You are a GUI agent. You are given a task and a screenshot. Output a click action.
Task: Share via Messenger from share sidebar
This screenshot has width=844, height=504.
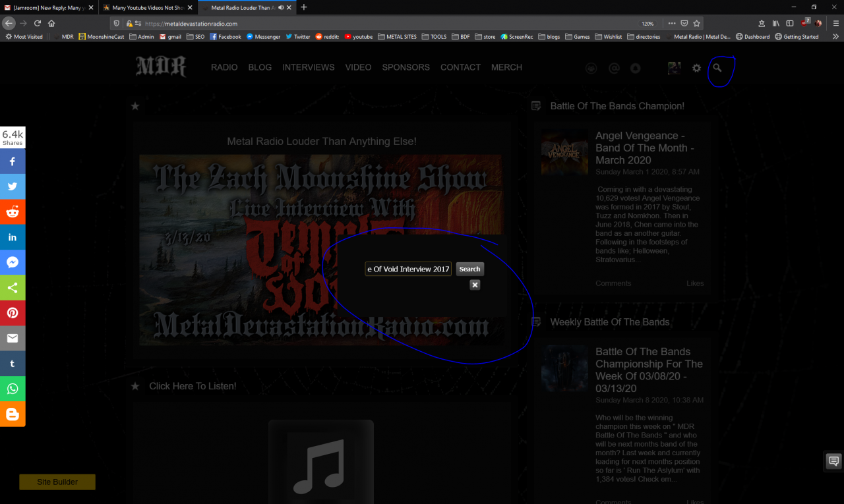pyautogui.click(x=13, y=262)
